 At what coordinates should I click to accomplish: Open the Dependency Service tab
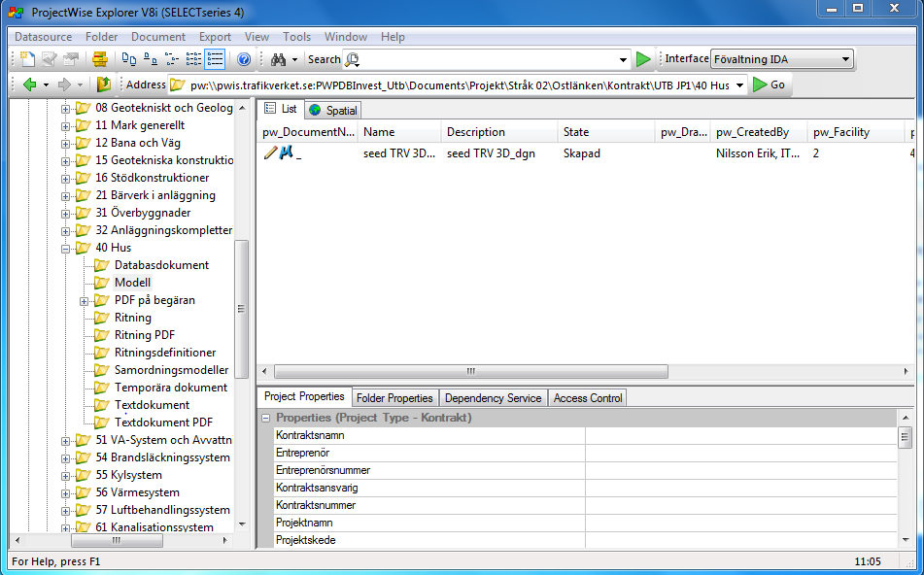click(x=494, y=398)
